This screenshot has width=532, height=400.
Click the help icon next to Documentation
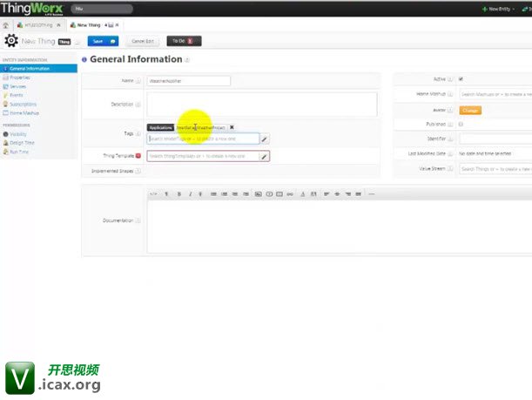click(138, 220)
